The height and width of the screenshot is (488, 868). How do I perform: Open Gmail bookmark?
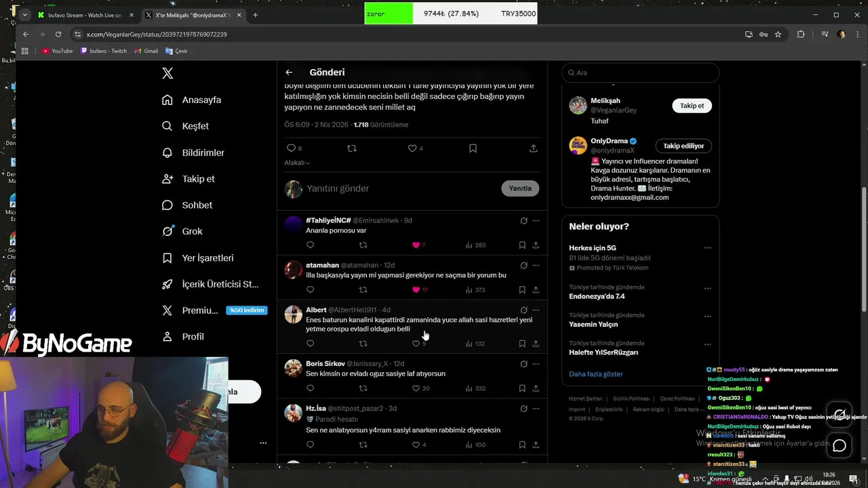pos(146,51)
